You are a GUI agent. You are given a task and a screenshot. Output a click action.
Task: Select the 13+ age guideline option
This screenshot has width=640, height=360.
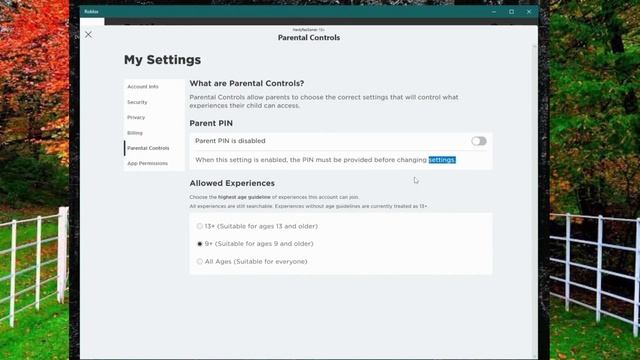coord(200,226)
